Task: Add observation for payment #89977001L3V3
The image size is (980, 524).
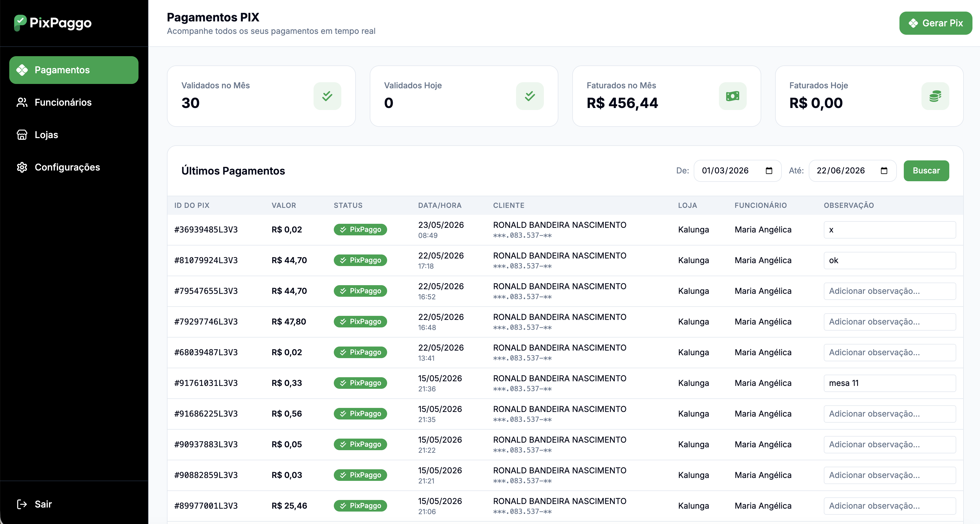Action: tap(890, 506)
